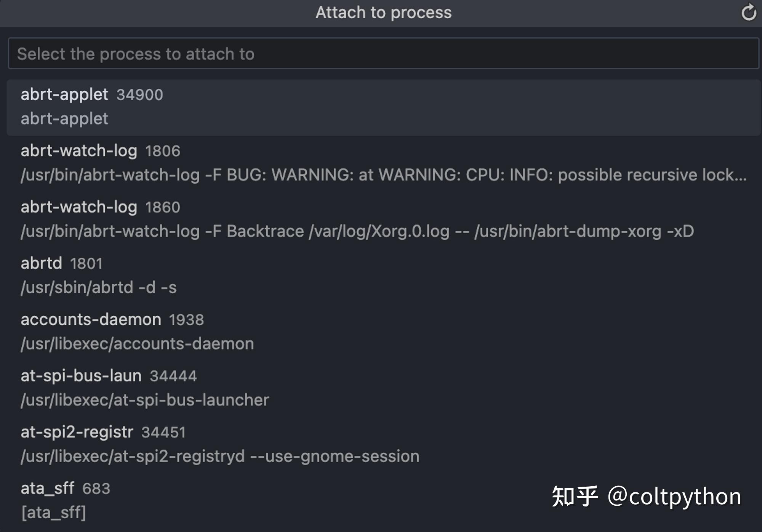Click the PID 34900 label
Viewport: 762px width, 532px height.
pyautogui.click(x=140, y=95)
